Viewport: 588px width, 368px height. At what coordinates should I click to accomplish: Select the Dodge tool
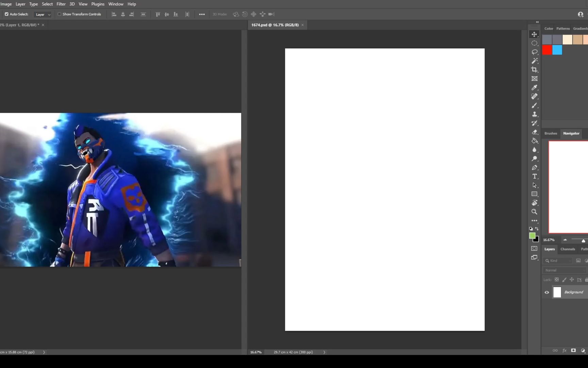[x=534, y=158]
